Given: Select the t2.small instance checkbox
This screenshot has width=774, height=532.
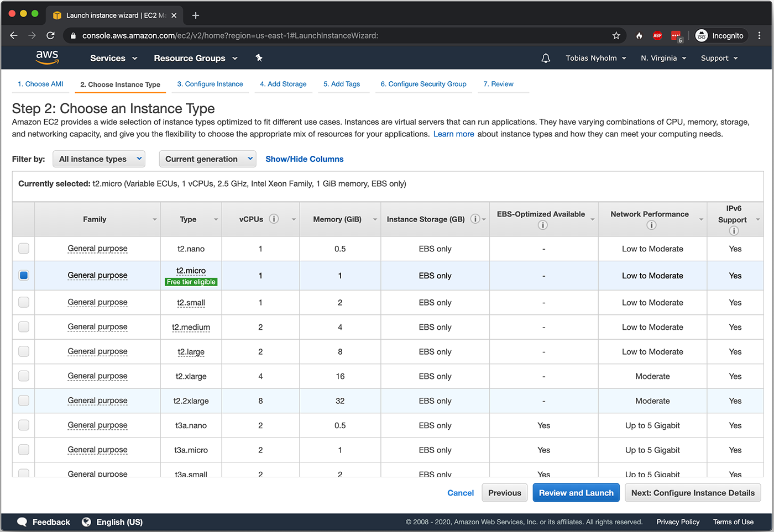Looking at the screenshot, I should pos(24,302).
